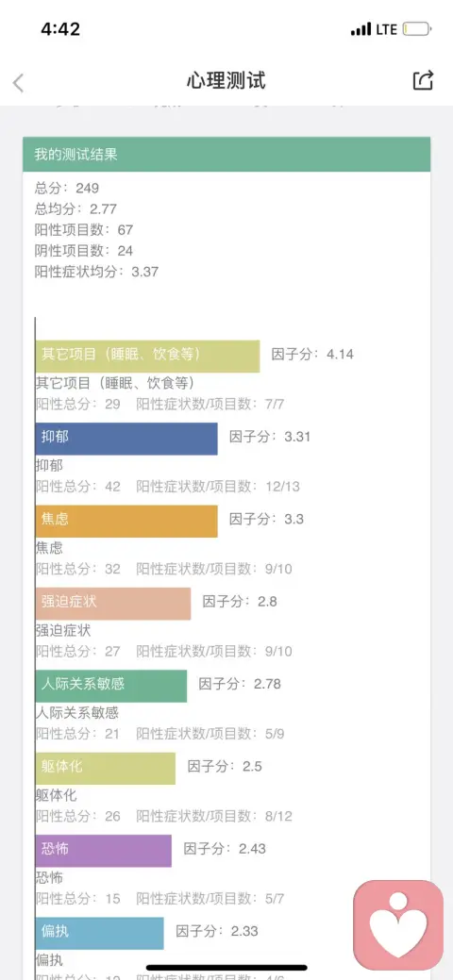Select the green 人际关系敏感 bar
453x980 pixels.
111,687
